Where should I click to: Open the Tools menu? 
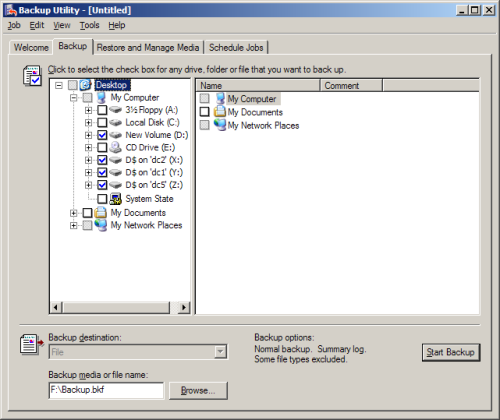pyautogui.click(x=89, y=25)
